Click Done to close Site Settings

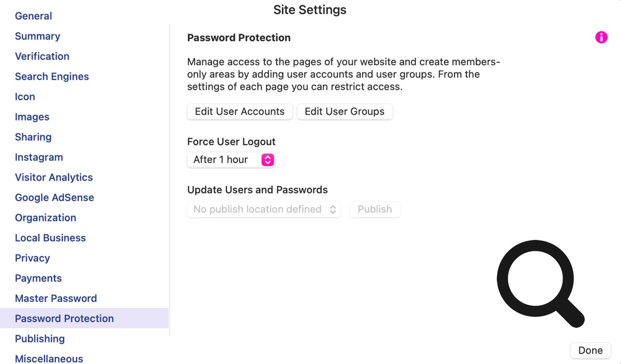pyautogui.click(x=590, y=351)
